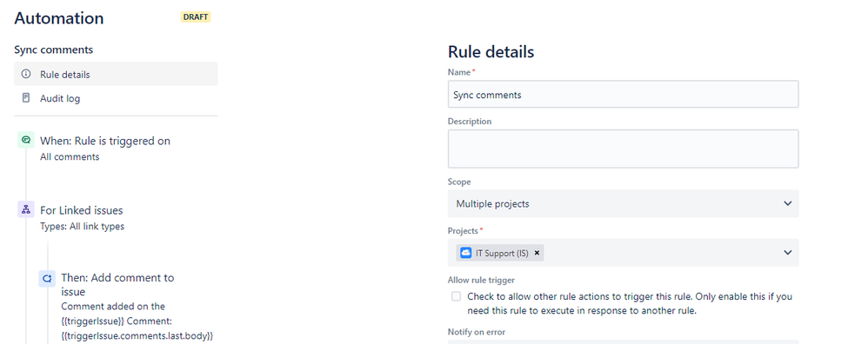Image resolution: width=868 pixels, height=344 pixels.
Task: Select Then: Add comment to issue action
Action: pos(117,285)
